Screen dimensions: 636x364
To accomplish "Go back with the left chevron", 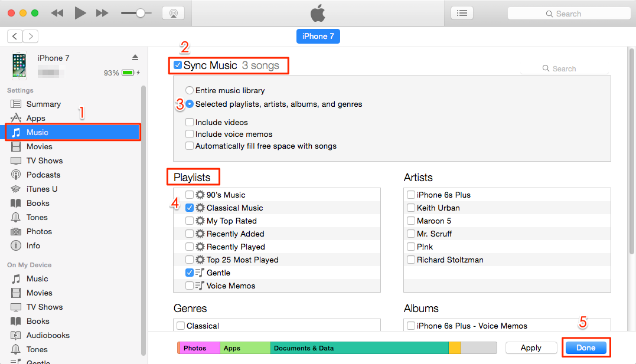I will click(x=15, y=37).
